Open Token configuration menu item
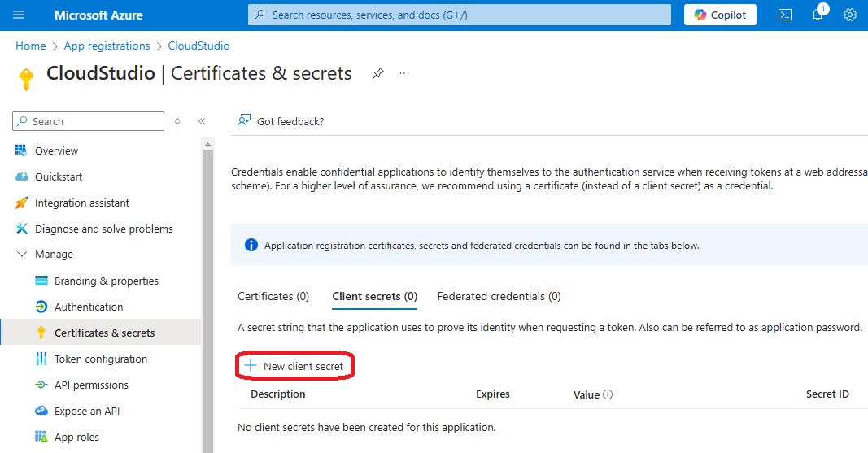The width and height of the screenshot is (868, 453). pos(101,359)
